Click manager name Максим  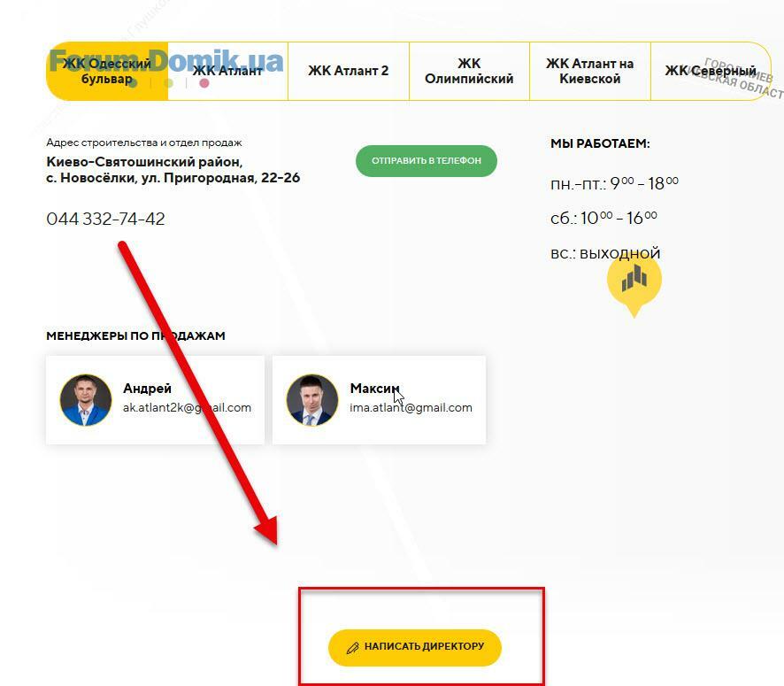374,388
